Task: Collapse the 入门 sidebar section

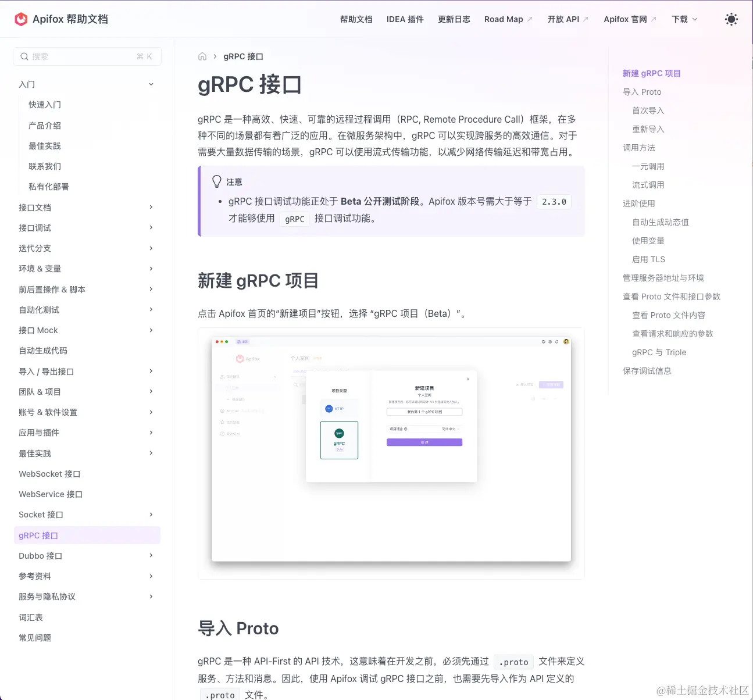Action: 87,84
